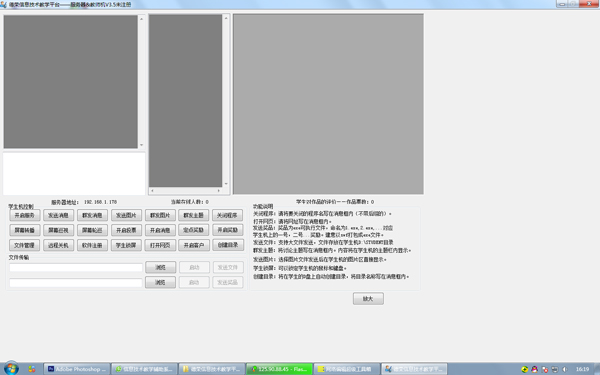
Task: Click the 当前在线人数 online count label
Action: tap(190, 202)
